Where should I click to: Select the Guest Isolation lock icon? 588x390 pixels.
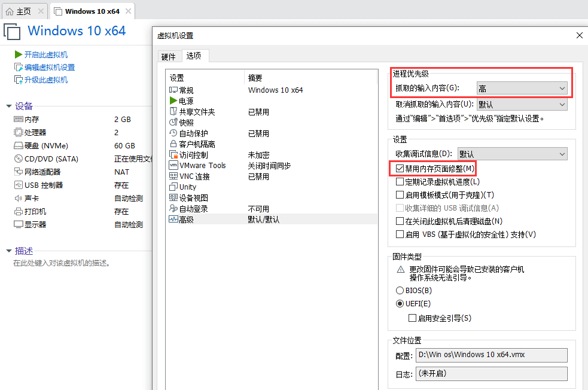click(173, 144)
